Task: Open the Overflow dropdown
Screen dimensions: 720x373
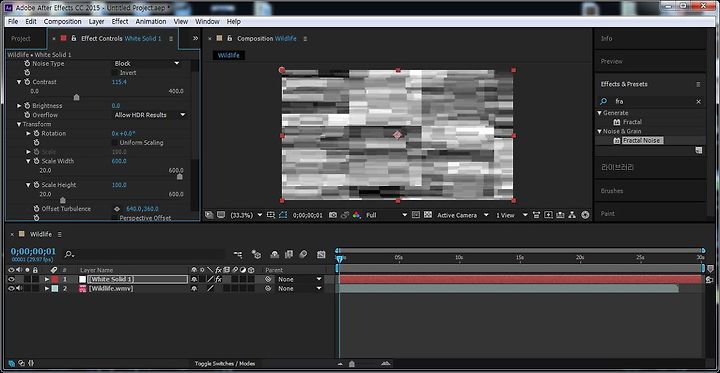Action: click(150, 115)
